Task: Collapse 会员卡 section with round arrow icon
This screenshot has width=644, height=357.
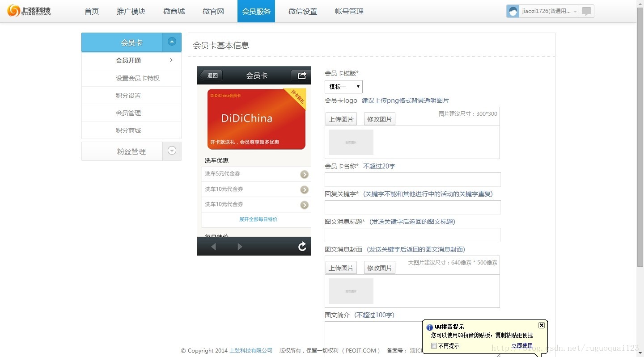Action: pyautogui.click(x=172, y=42)
